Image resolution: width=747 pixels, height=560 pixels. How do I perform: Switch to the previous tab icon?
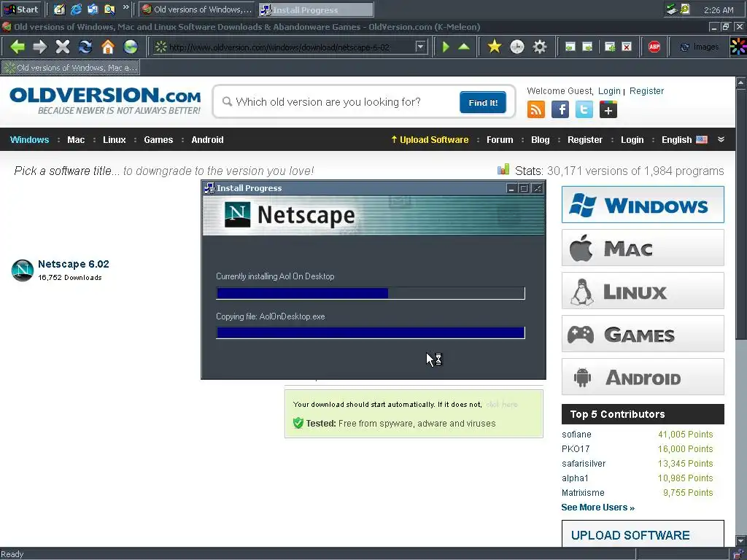pos(570,47)
